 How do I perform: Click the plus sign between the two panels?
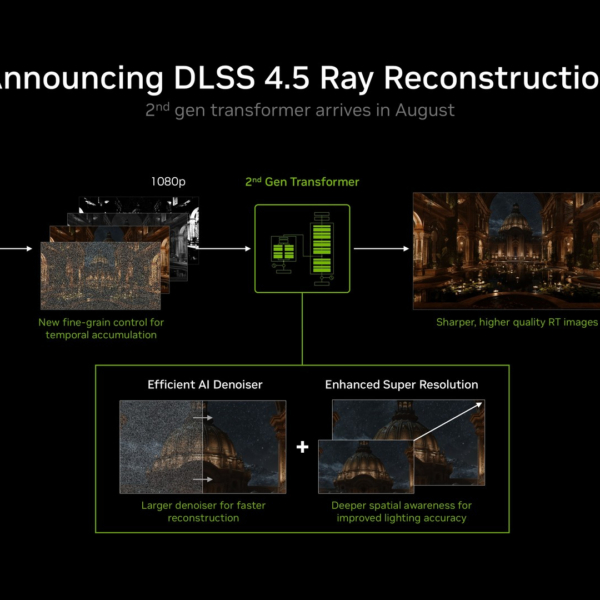pyautogui.click(x=302, y=447)
